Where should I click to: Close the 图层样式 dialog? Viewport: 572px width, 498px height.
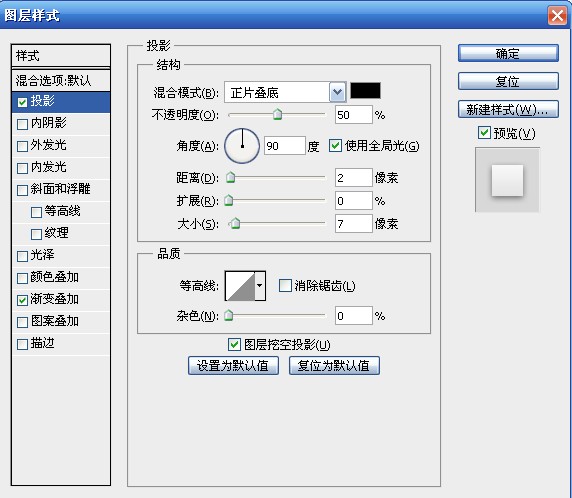click(557, 16)
